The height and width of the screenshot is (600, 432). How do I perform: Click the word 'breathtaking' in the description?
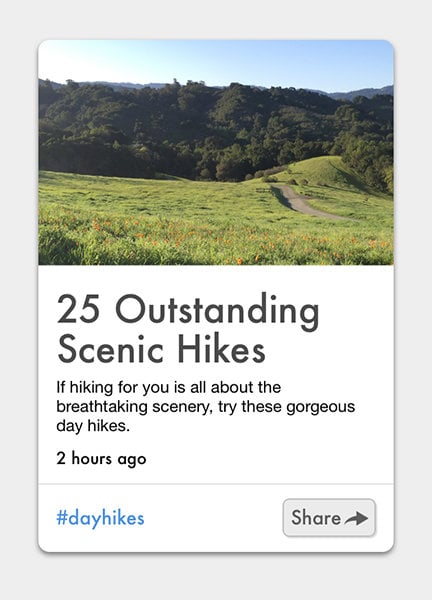pos(102,406)
